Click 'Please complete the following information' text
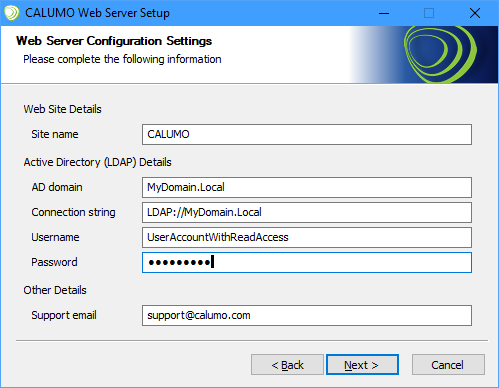 (x=122, y=59)
